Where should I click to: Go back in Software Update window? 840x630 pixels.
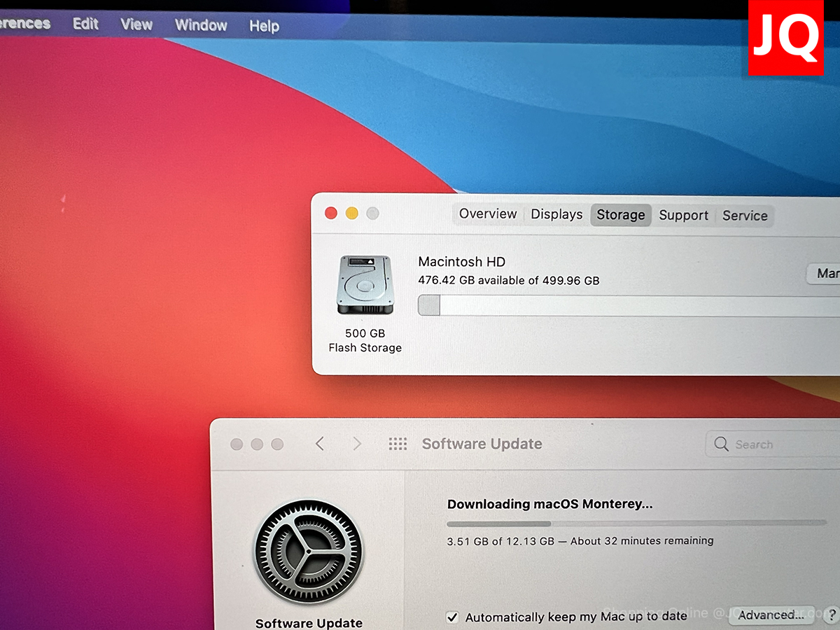pos(320,443)
